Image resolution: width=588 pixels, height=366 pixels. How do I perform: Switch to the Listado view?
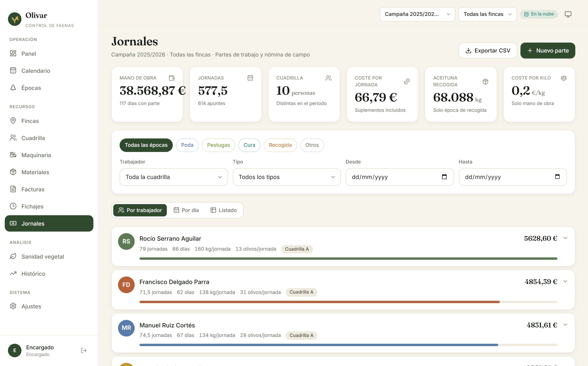coord(223,210)
